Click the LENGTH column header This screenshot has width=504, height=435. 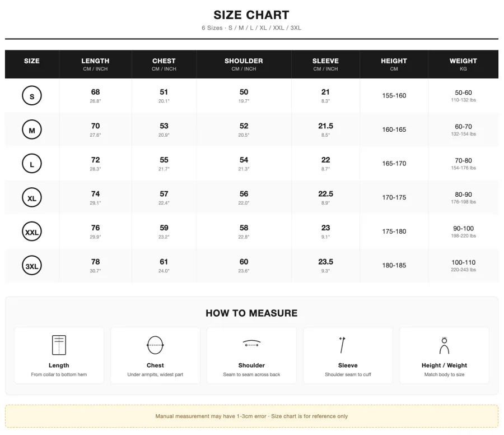(x=95, y=64)
